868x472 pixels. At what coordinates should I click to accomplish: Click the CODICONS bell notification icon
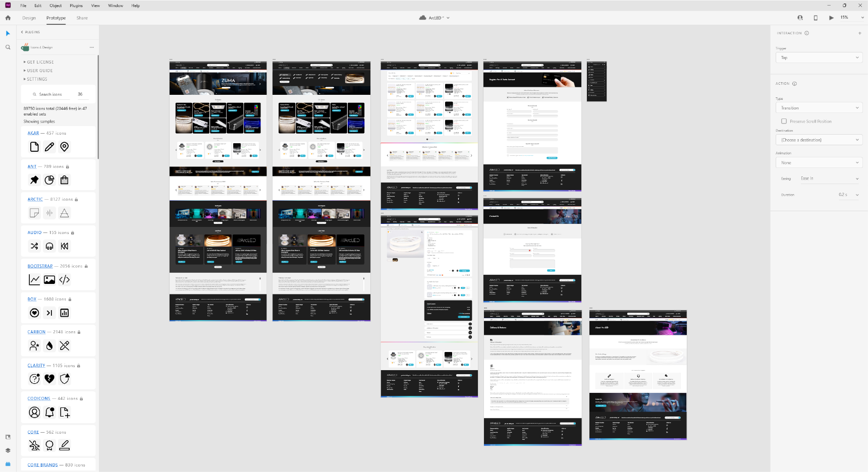click(49, 412)
